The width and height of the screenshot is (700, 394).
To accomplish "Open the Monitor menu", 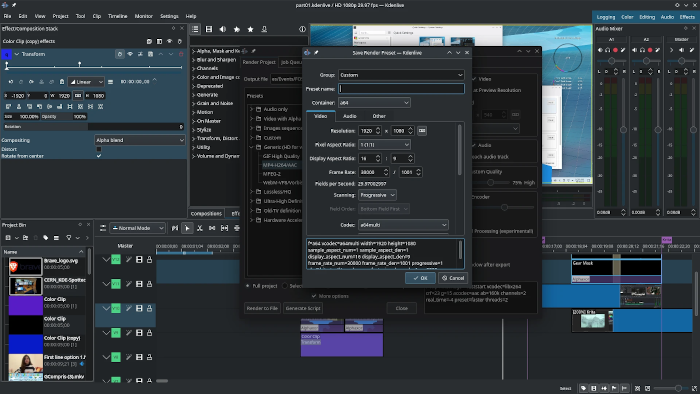I will coord(143,16).
